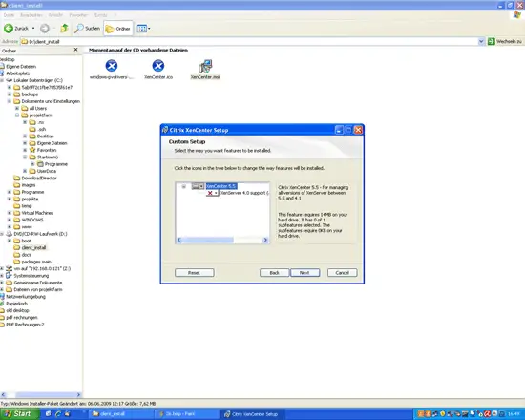Click the Start button on taskbar
This screenshot has height=420, width=525.
pos(19,414)
